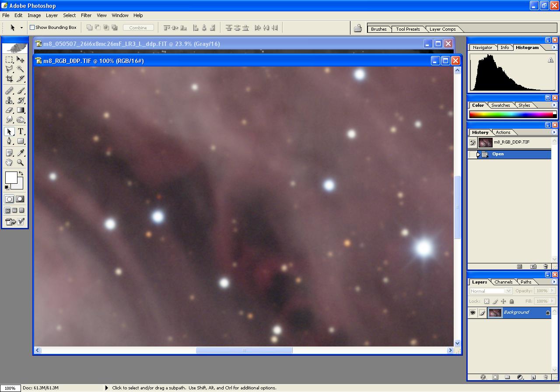This screenshot has height=392, width=560.
Task: Switch to the Channels tab
Action: click(x=503, y=282)
